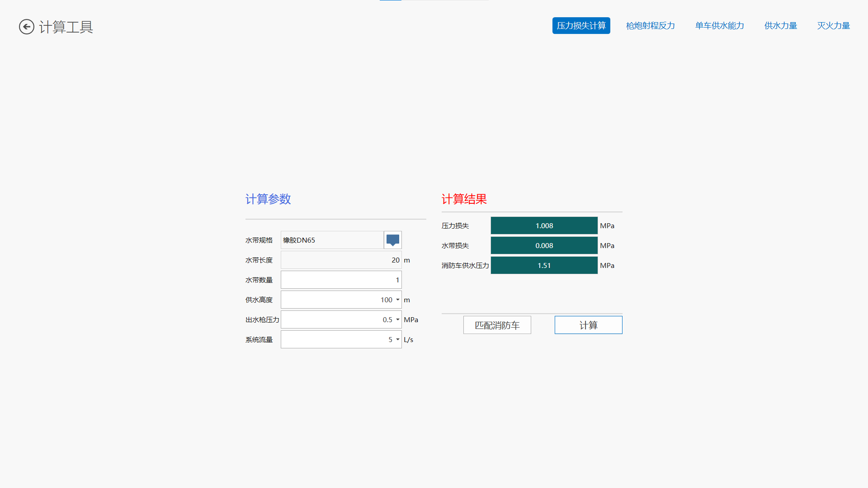
Task: Click the back arrow icon
Action: coord(27,27)
